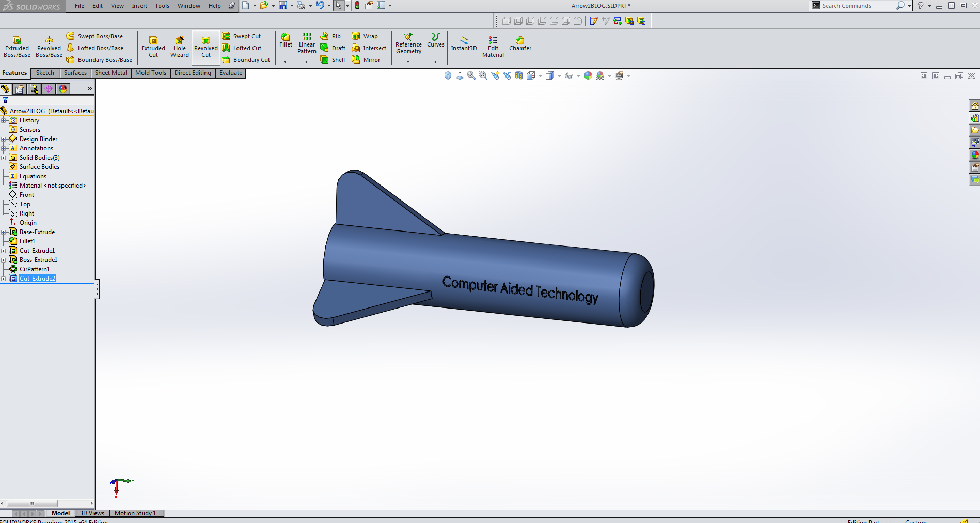
Task: Toggle the menu bar pin icon
Action: pos(232,6)
